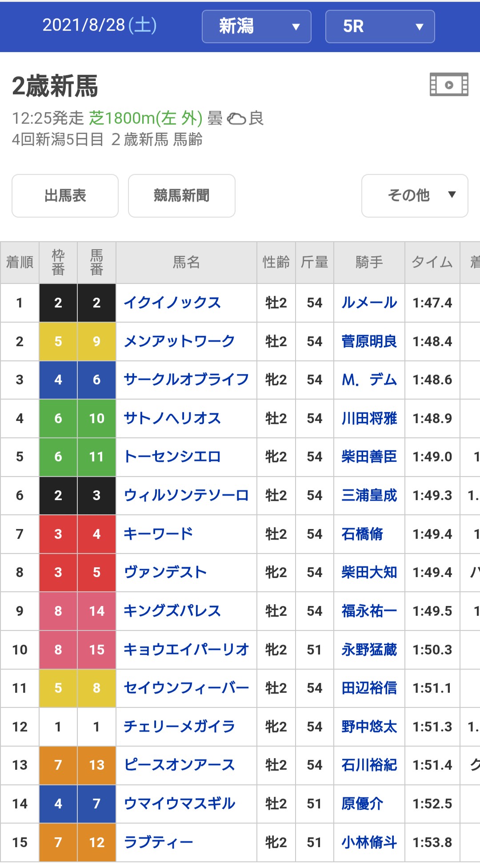Image resolution: width=480 pixels, height=868 pixels.
Task: Open horse サークルオブライフ page
Action: 186,380
